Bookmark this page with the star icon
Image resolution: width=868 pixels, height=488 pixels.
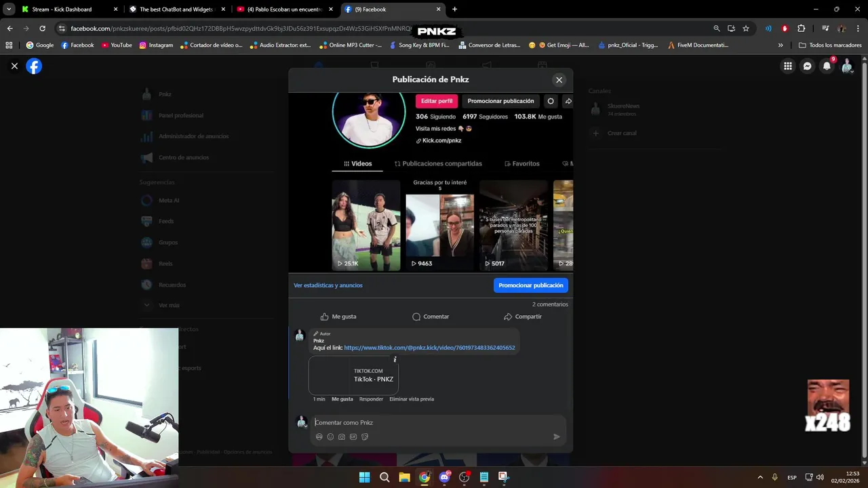coord(746,28)
